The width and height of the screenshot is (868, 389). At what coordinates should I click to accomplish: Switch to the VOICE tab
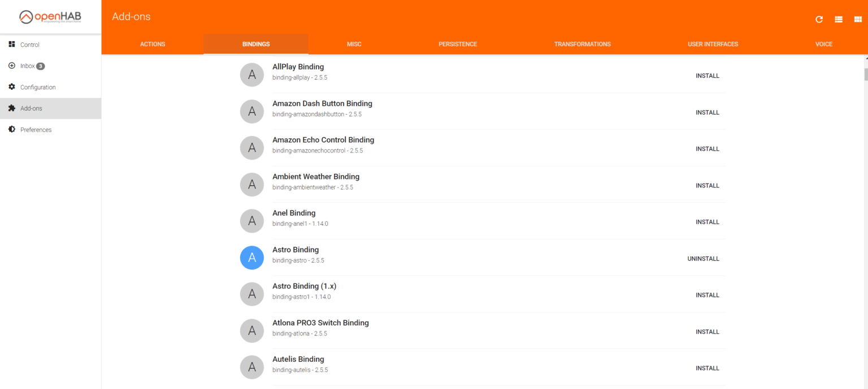(823, 43)
